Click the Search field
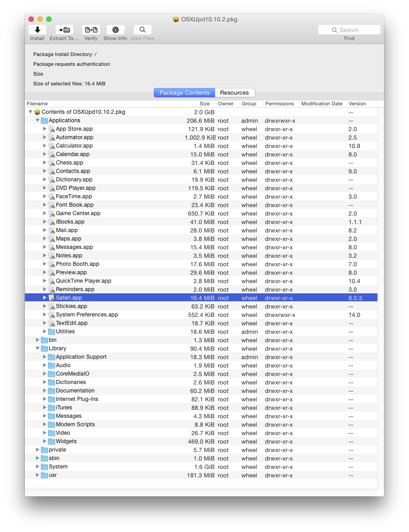 (x=349, y=30)
